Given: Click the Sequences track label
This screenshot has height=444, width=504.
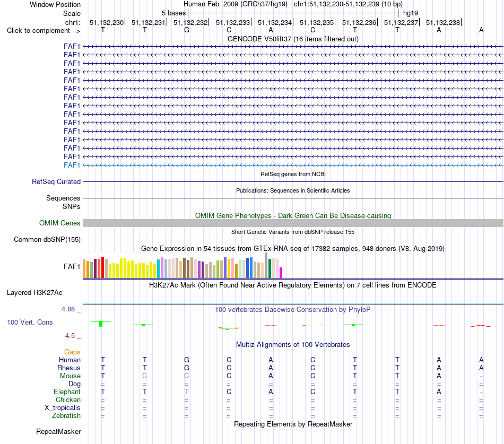Looking at the screenshot, I should click(63, 198).
